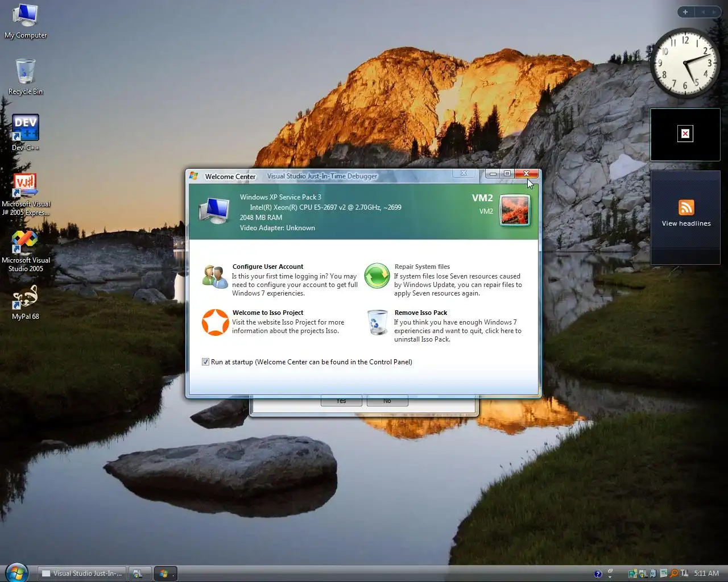Click the sidebar next page arrow

click(x=714, y=12)
